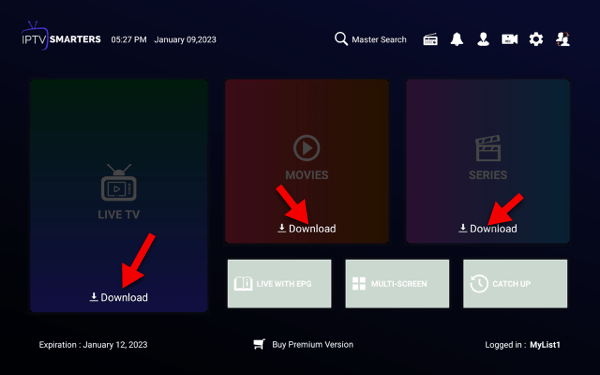Open notifications bell icon
Image resolution: width=600 pixels, height=375 pixels.
pos(457,39)
